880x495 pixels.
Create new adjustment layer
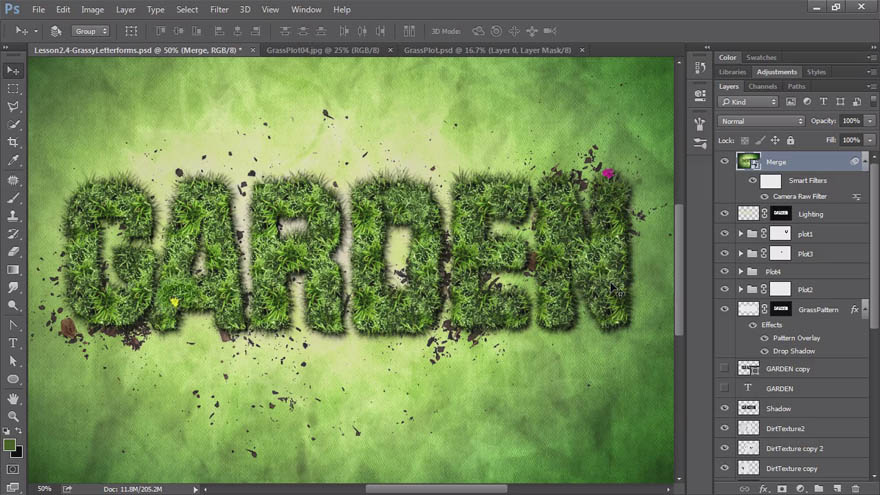[800, 489]
